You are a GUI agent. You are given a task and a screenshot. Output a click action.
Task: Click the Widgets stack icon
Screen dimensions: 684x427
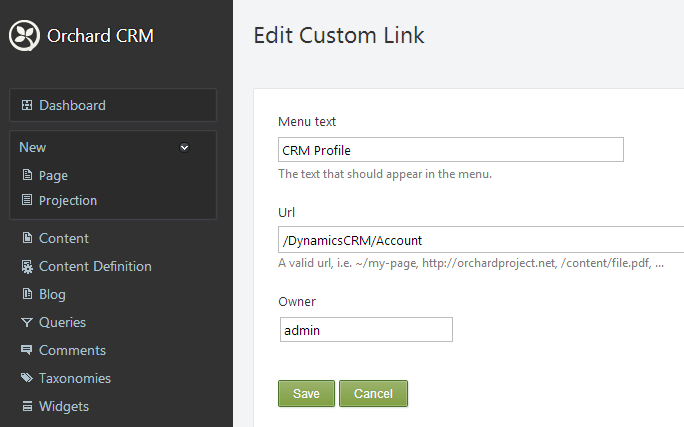click(27, 406)
